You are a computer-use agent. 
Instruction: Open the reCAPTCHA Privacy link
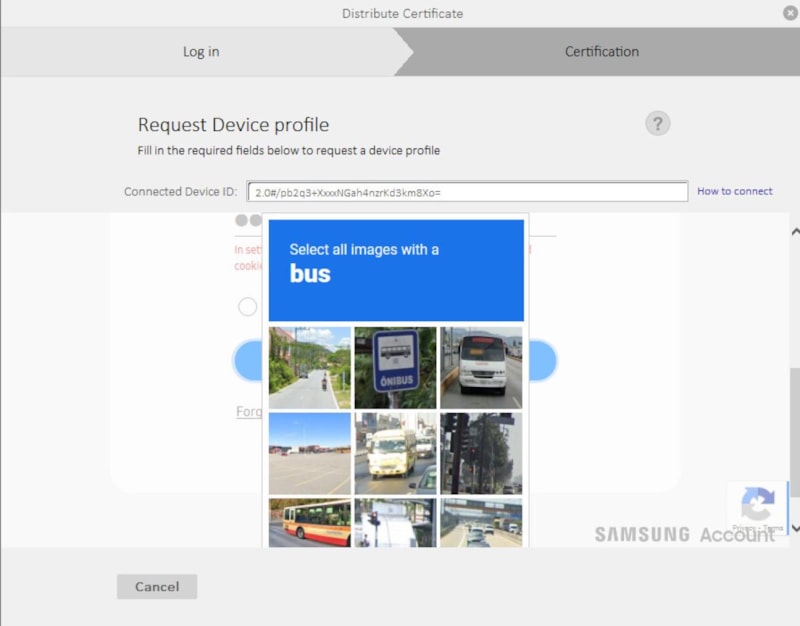742,528
